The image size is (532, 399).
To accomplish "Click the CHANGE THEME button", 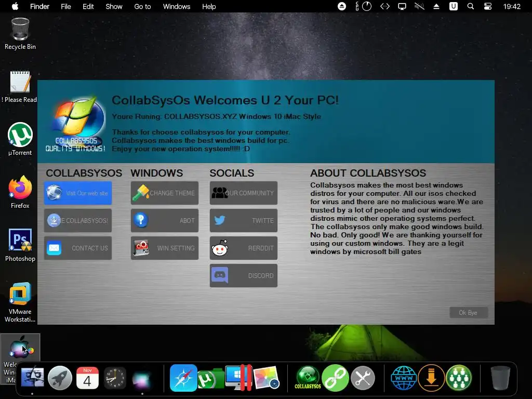I will click(165, 193).
